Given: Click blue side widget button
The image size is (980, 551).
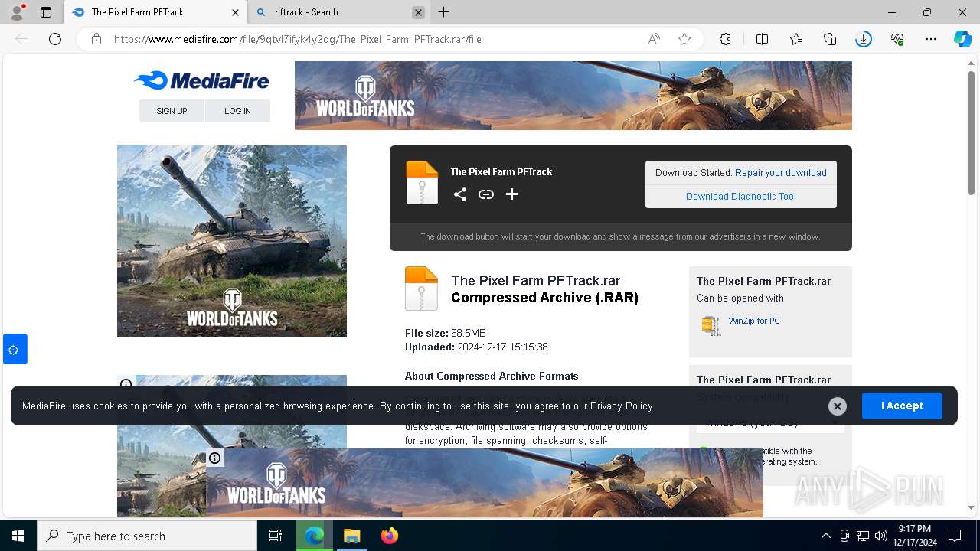Looking at the screenshot, I should click(x=15, y=349).
